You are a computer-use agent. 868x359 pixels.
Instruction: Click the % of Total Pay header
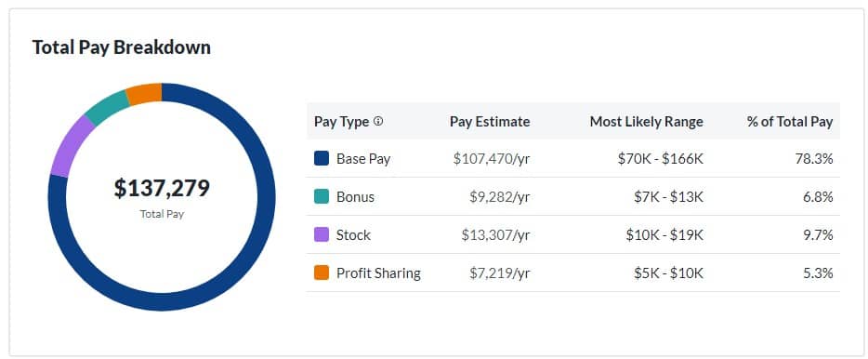click(x=790, y=121)
